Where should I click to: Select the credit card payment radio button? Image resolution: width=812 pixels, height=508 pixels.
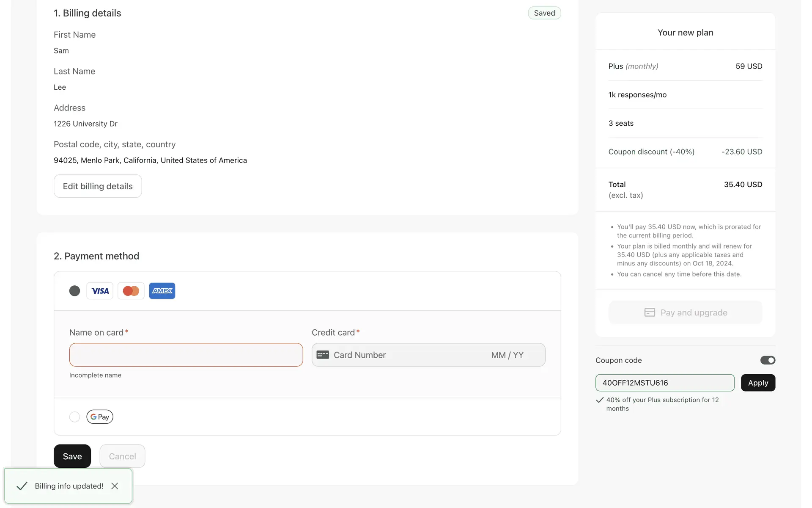pos(74,291)
